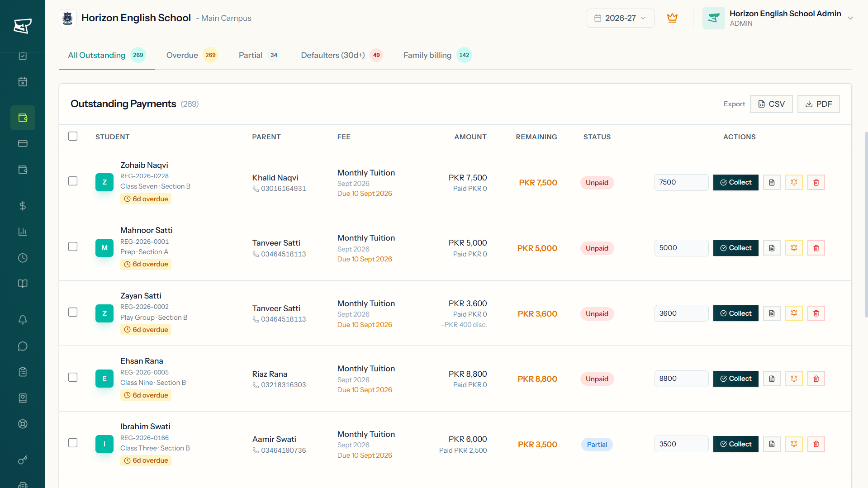This screenshot has height=488, width=868.
Task: Collect payment from Ibrahim Swati
Action: (735, 444)
